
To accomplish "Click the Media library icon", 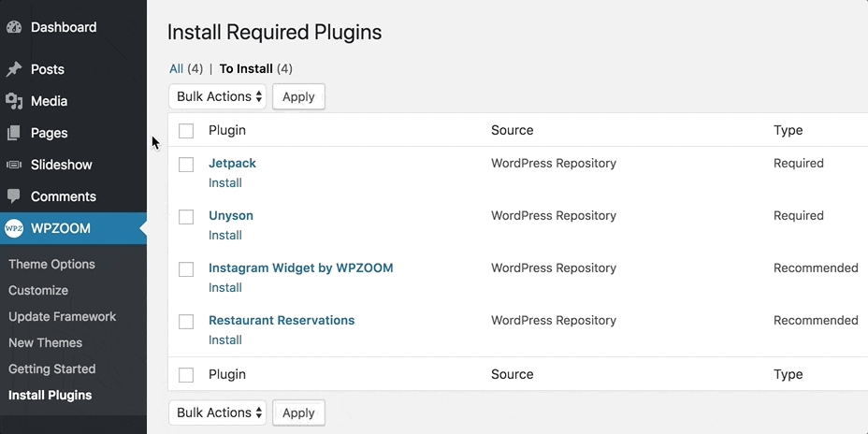I will coord(14,101).
